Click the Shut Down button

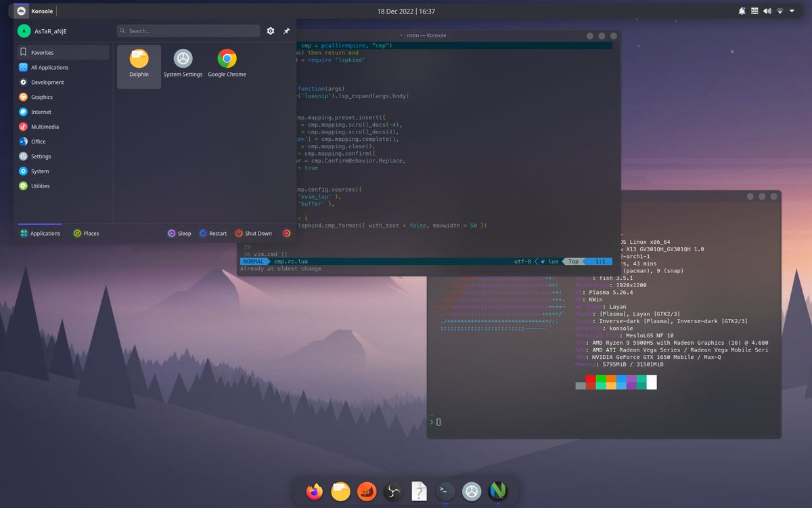pos(253,233)
